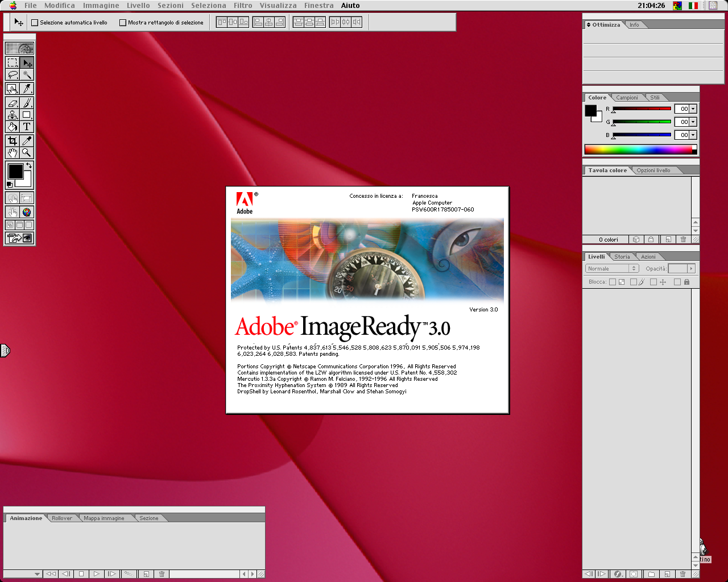Switch to the Opzioni livello tab
The width and height of the screenshot is (728, 582).
[653, 171]
